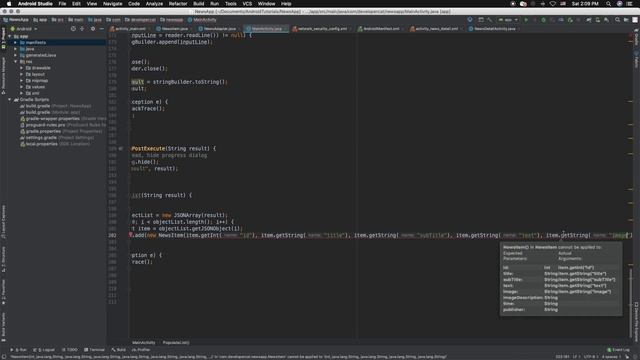Image resolution: width=640 pixels, height=360 pixels.
Task: Open macOS Spotlight search icon
Action: click(609, 4)
